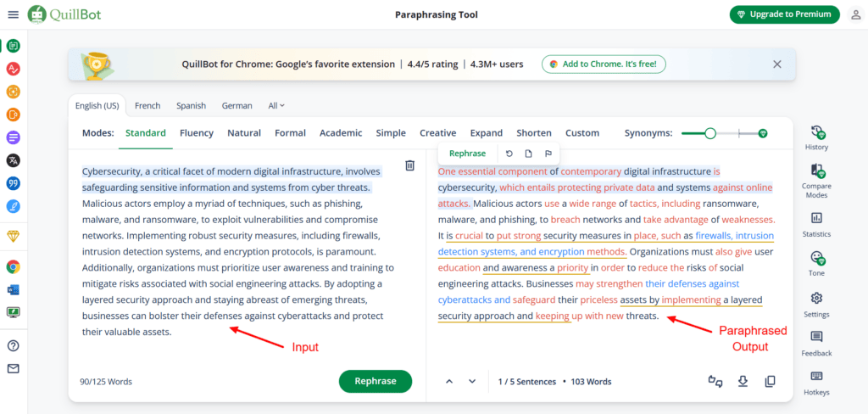Open Hotkeys keyboard shortcuts
This screenshot has width=868, height=414.
pos(816,382)
